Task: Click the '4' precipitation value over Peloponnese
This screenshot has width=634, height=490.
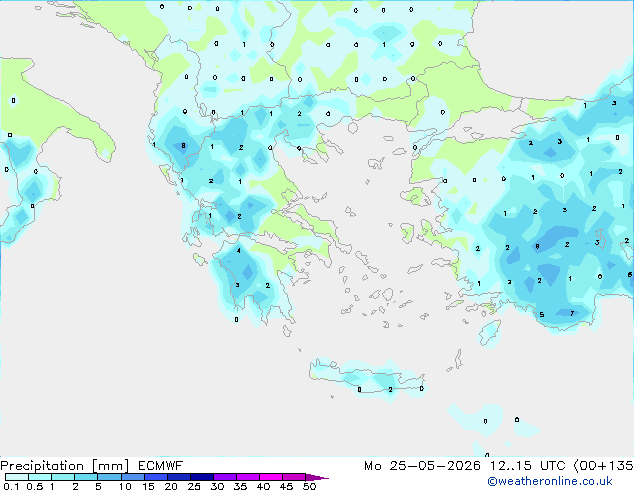Action: point(239,251)
